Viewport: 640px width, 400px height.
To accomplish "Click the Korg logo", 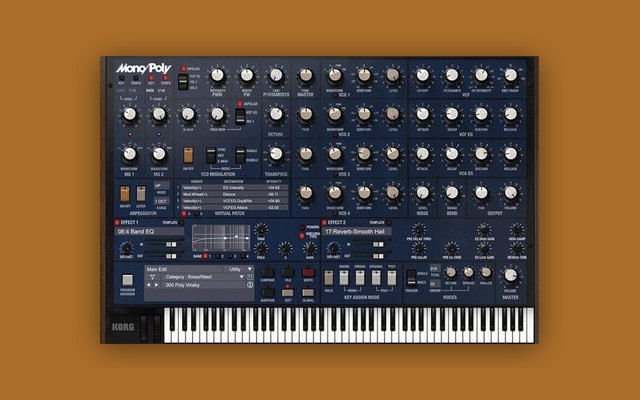I will tap(123, 328).
